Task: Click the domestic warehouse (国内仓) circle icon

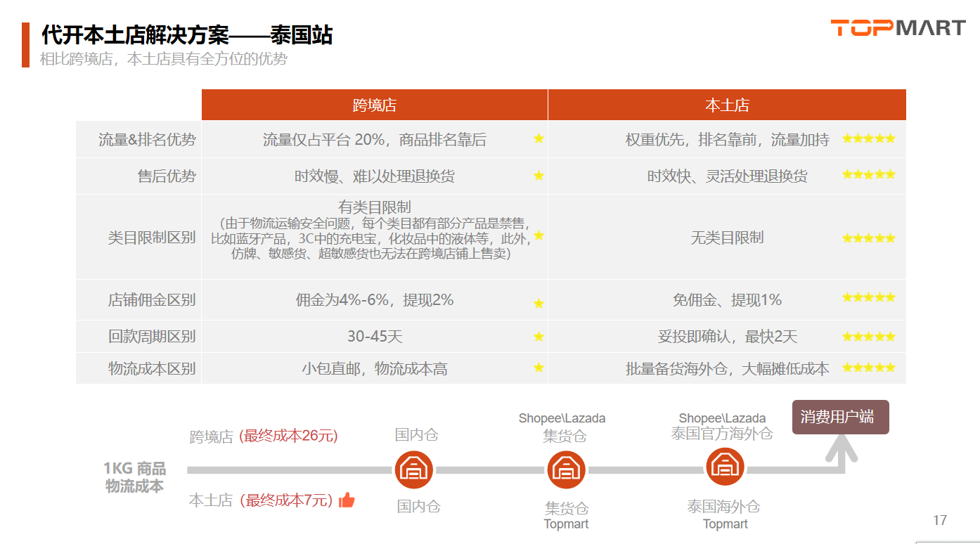Action: click(x=413, y=469)
